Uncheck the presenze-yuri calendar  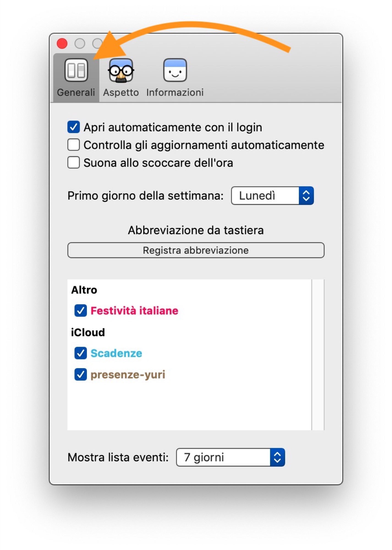click(81, 374)
